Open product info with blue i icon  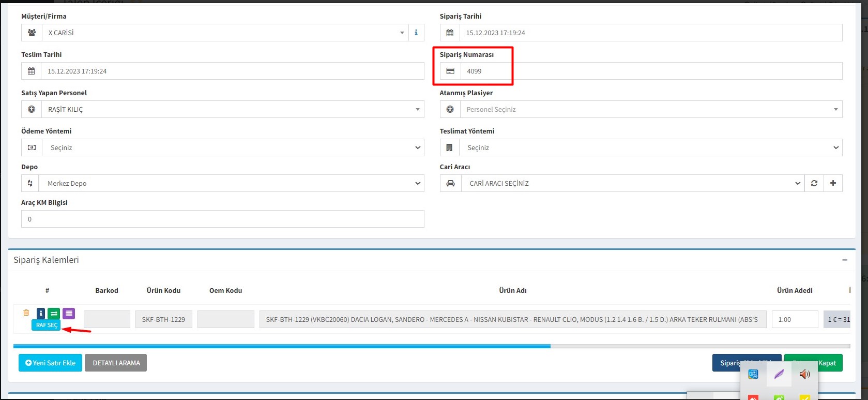coord(41,314)
